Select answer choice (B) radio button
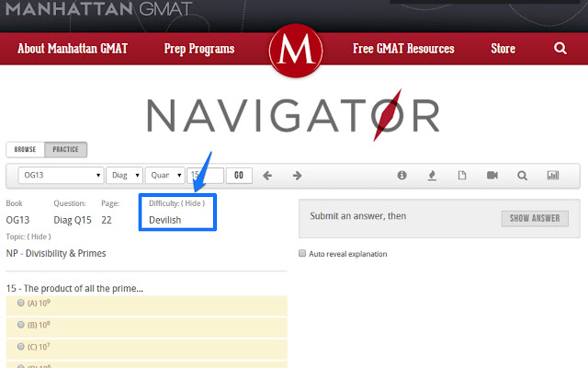 coord(21,325)
